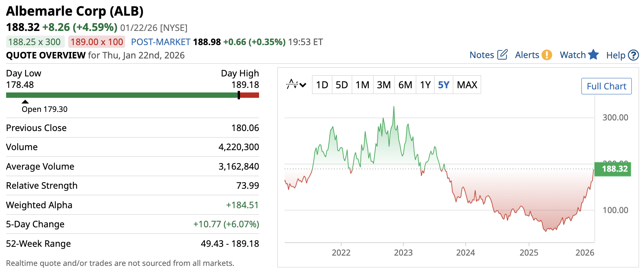The width and height of the screenshot is (644, 272).
Task: Click the Notes link
Action: pyautogui.click(x=481, y=55)
